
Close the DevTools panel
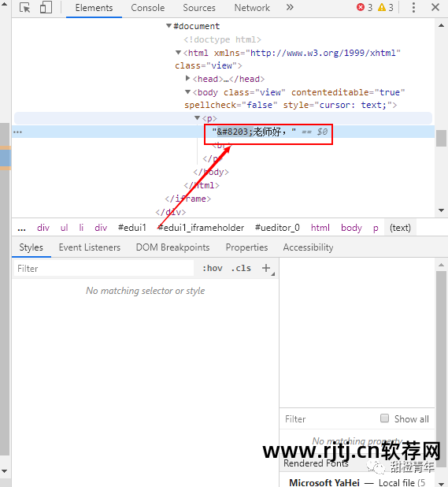[x=435, y=7]
